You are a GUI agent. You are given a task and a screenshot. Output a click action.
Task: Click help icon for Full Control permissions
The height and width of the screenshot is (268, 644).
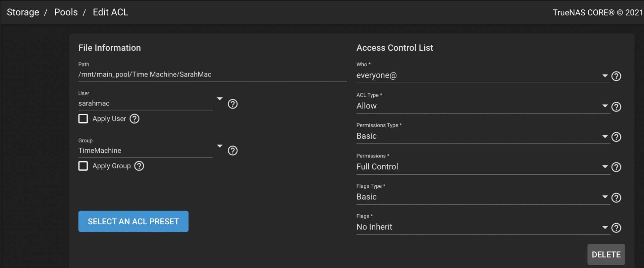click(x=616, y=167)
